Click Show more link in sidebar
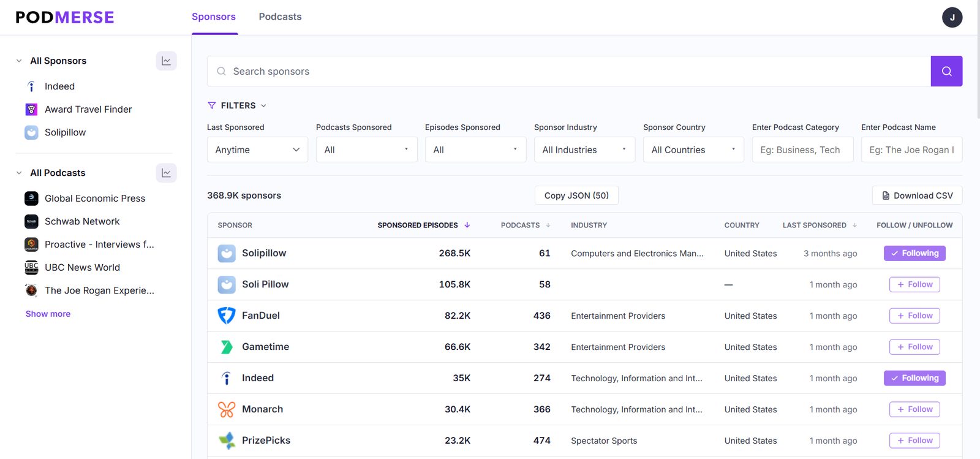This screenshot has width=980, height=459. tap(48, 314)
